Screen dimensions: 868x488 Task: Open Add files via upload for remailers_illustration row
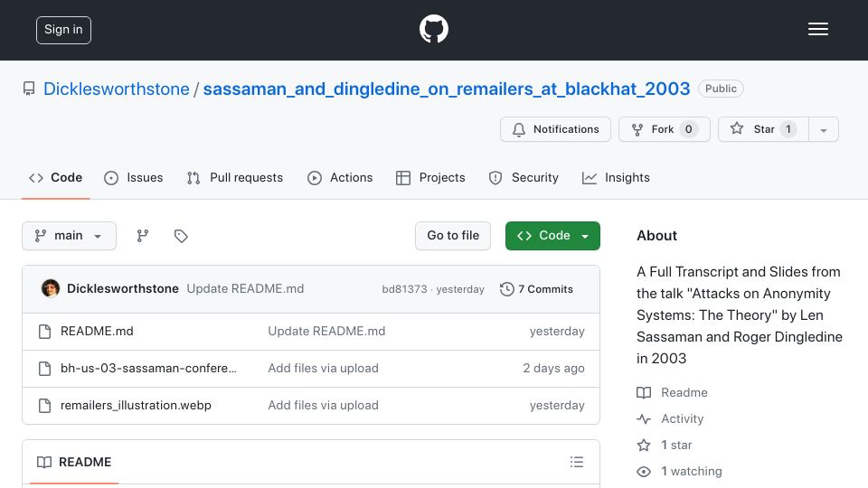[x=324, y=406]
